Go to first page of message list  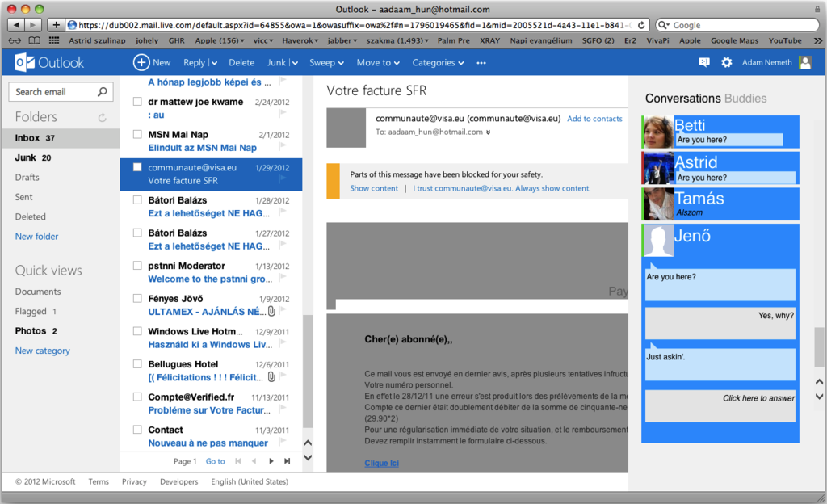238,461
